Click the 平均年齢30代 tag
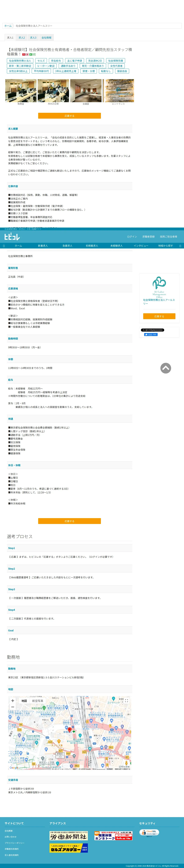The width and height of the screenshot is (184, 868). [41, 71]
